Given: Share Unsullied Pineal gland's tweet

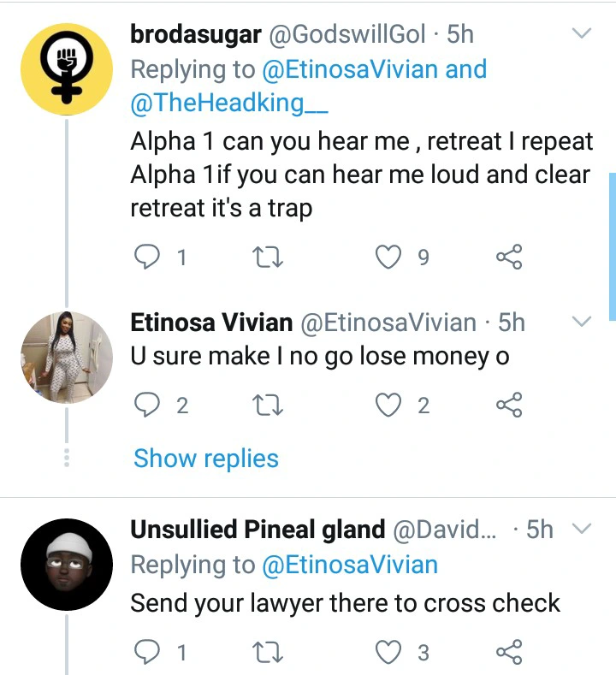Looking at the screenshot, I should [509, 653].
